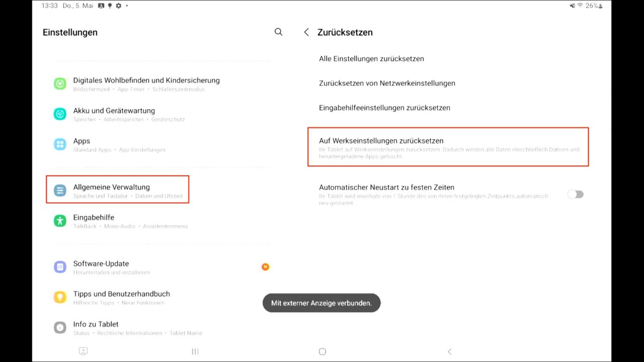
Task: Tap the Apps grid icon
Action: coord(60,145)
